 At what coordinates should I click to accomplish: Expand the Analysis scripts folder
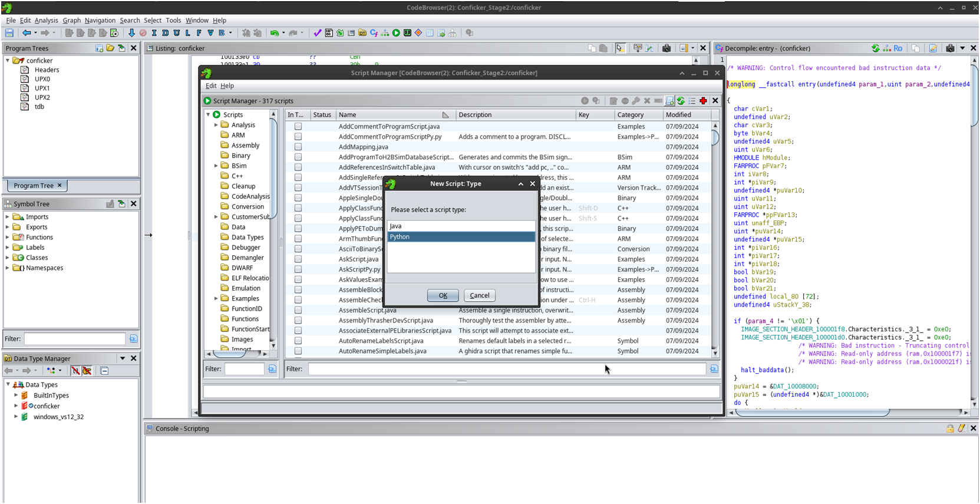216,125
